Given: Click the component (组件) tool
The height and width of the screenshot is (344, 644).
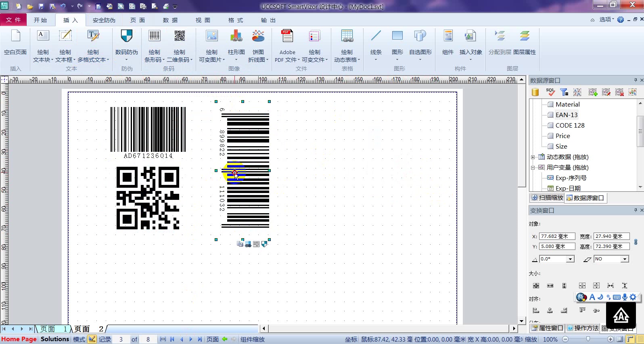Looking at the screenshot, I should (448, 42).
